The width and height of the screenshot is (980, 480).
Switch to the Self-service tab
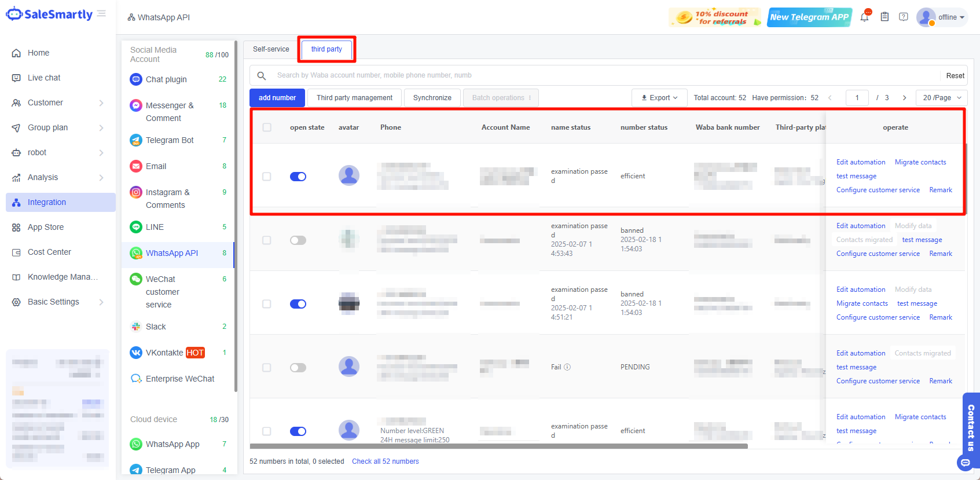point(271,49)
